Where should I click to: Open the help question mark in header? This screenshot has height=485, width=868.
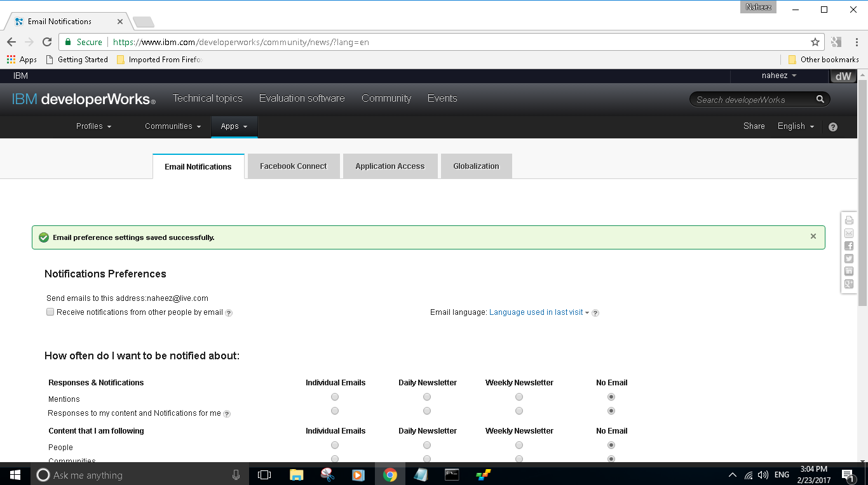(x=833, y=127)
